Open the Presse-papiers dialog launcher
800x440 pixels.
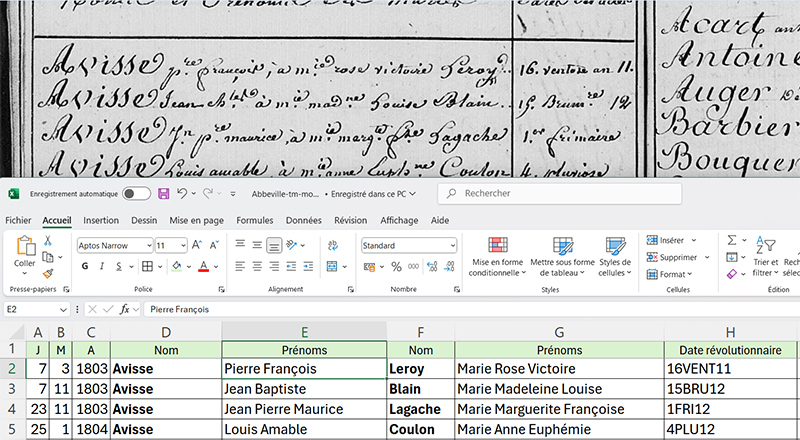click(x=66, y=289)
